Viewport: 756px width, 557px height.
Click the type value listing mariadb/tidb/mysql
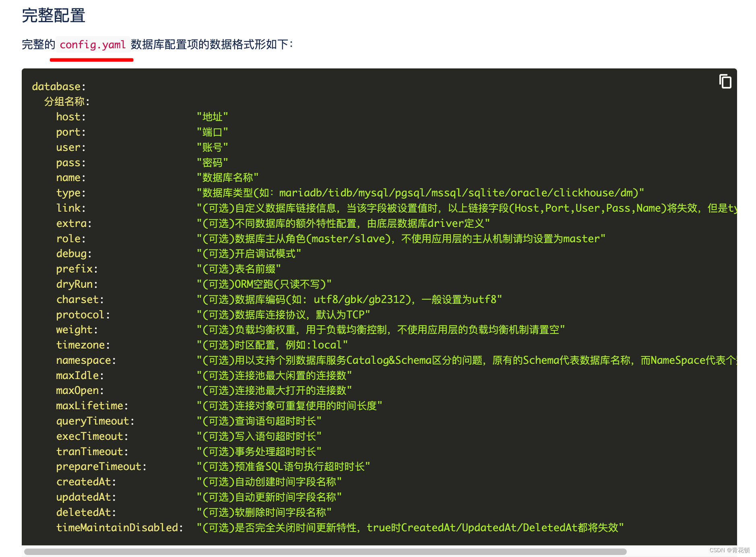point(420,193)
